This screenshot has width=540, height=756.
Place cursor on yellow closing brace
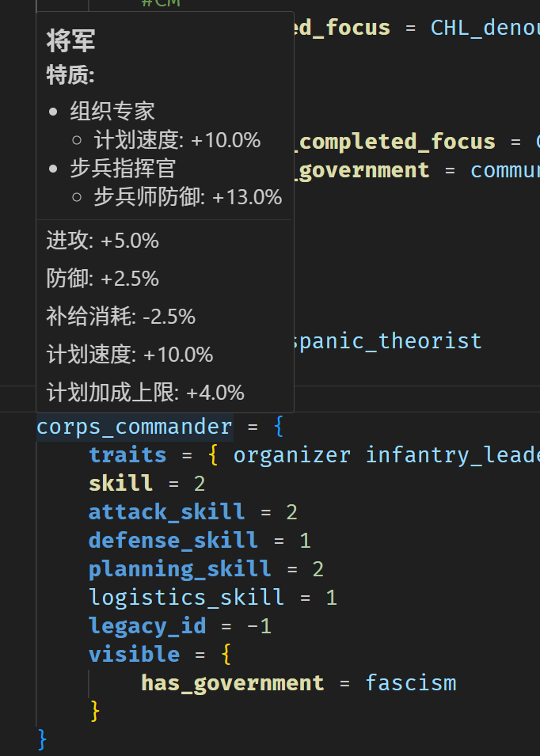pyautogui.click(x=95, y=711)
